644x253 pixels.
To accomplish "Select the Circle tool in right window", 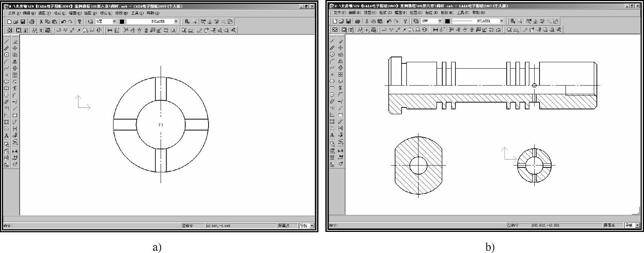I will point(332,54).
